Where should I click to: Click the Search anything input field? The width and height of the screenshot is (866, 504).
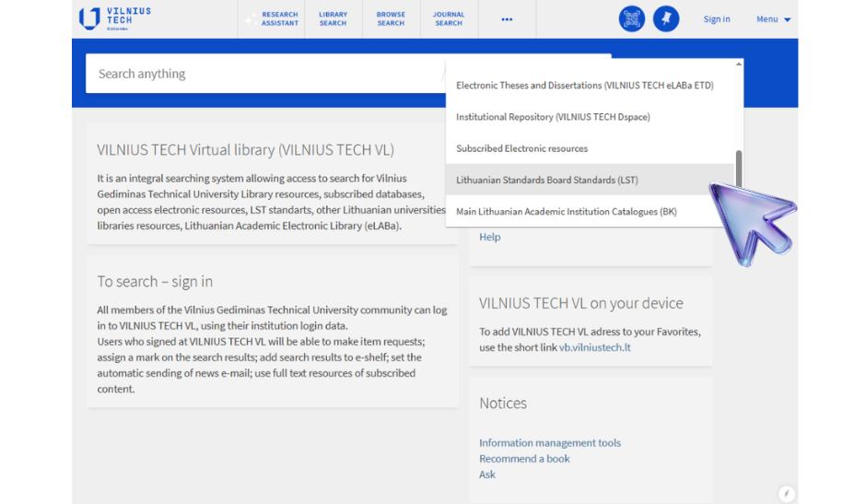pos(263,74)
